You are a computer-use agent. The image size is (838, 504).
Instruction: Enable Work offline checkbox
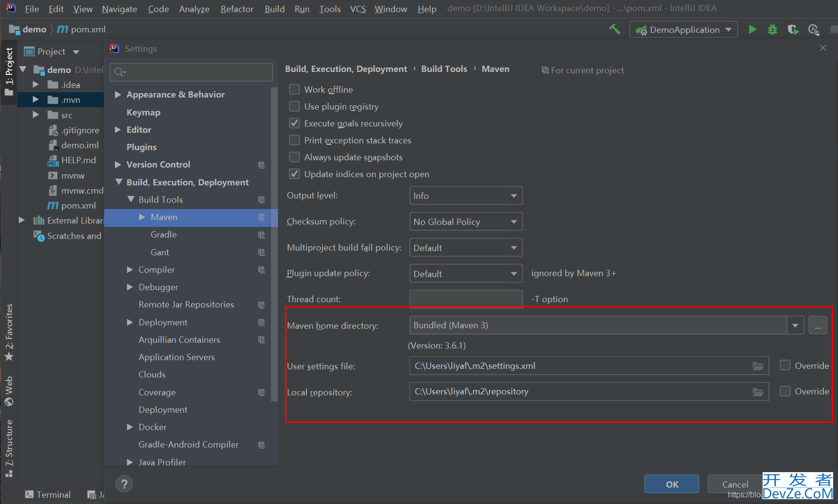[294, 89]
